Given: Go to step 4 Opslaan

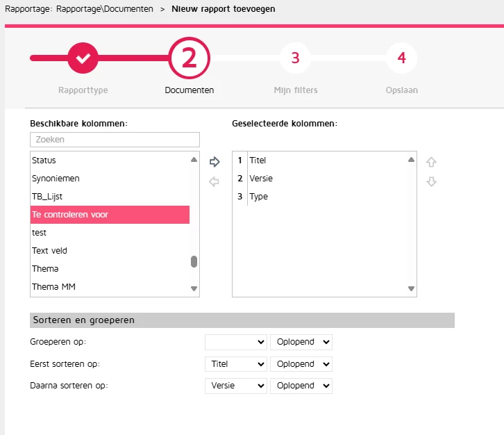Looking at the screenshot, I should point(401,58).
